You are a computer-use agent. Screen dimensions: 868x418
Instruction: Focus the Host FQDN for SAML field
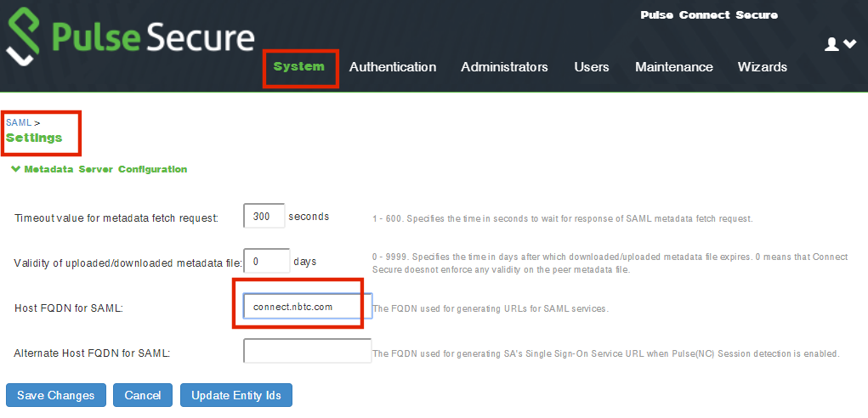pos(307,307)
